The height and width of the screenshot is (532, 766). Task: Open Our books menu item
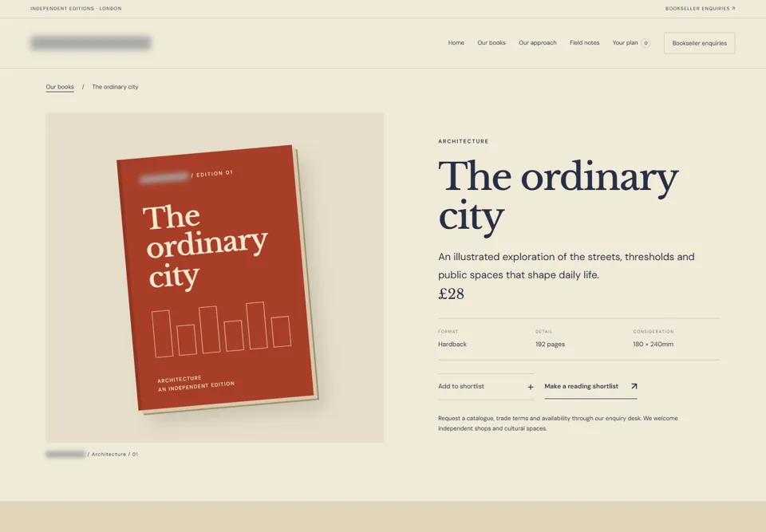491,43
